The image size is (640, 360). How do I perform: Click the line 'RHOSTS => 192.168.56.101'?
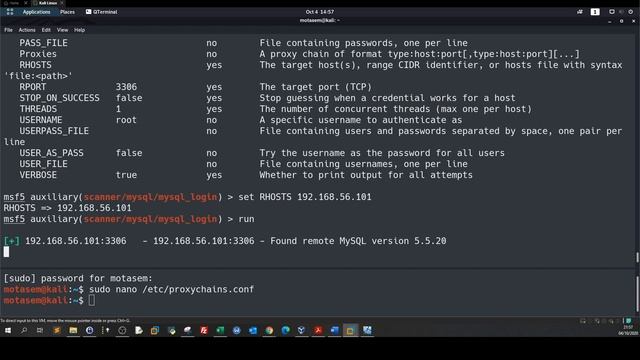pyautogui.click(x=68, y=208)
